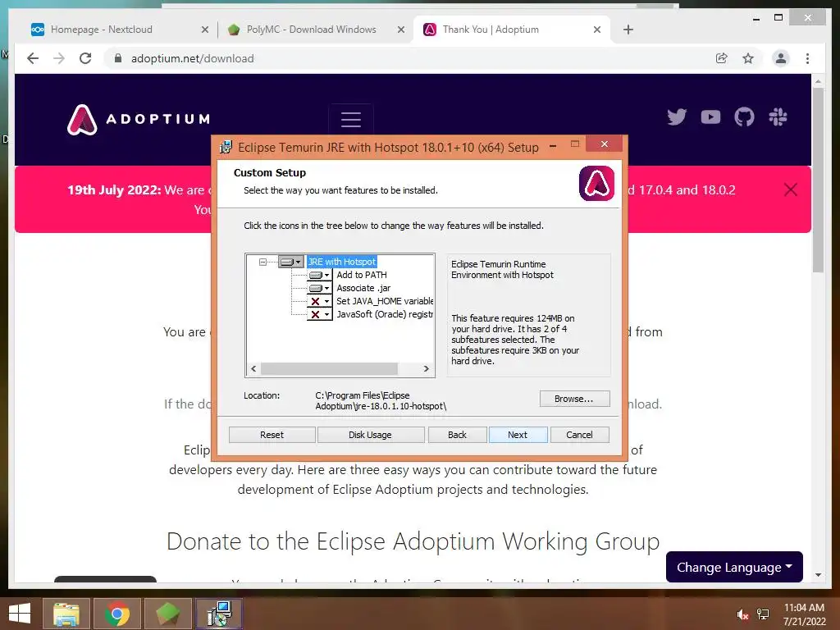Click the page scrollbar up arrow
This screenshot has height=630, width=840.
(818, 81)
